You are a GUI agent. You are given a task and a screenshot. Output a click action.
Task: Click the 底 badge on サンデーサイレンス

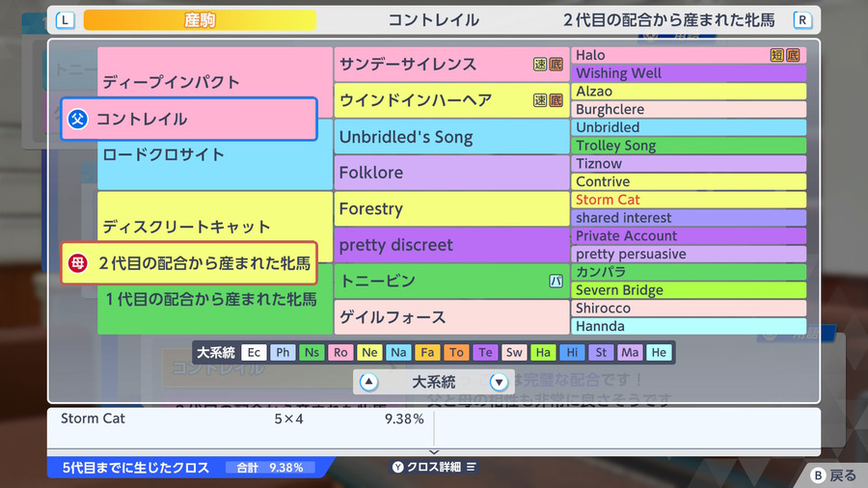[556, 65]
